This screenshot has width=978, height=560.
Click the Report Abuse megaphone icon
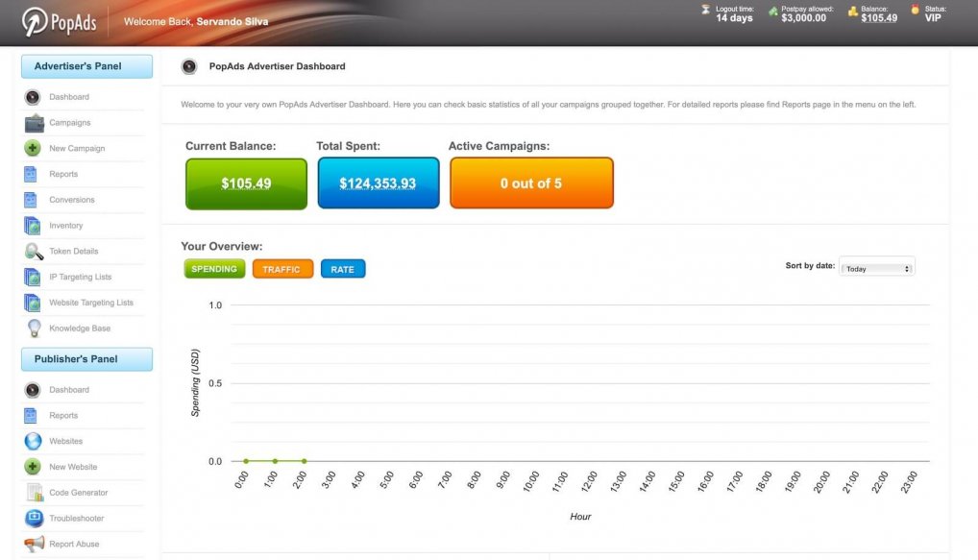[35, 543]
